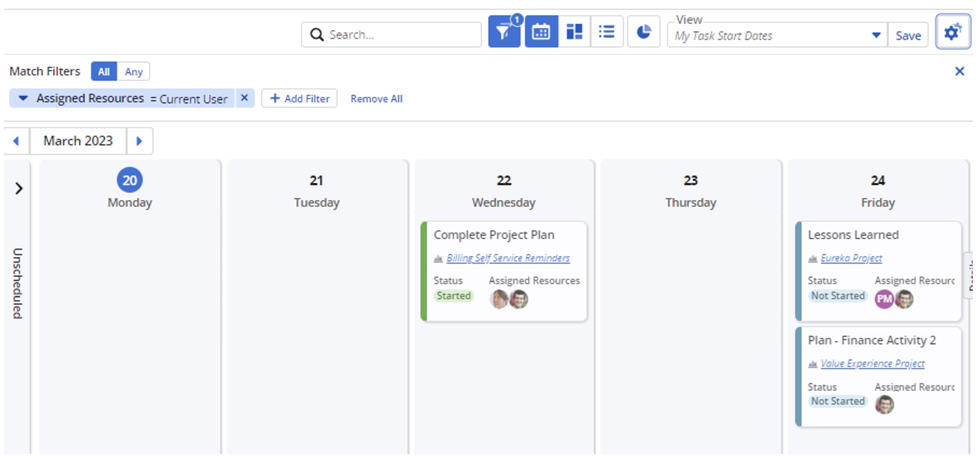This screenshot has width=980, height=457.
Task: Click Remove All filters link
Action: click(x=376, y=99)
